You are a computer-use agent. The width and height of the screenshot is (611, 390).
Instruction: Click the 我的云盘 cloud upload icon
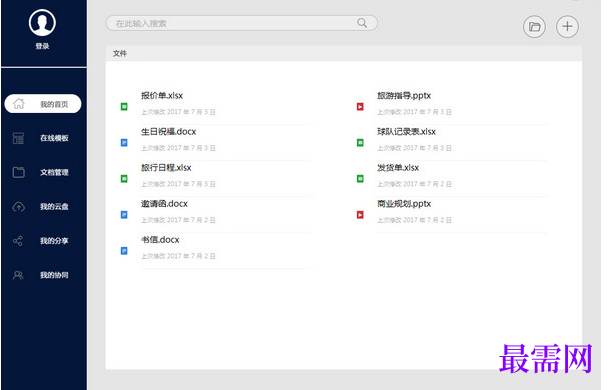18,206
